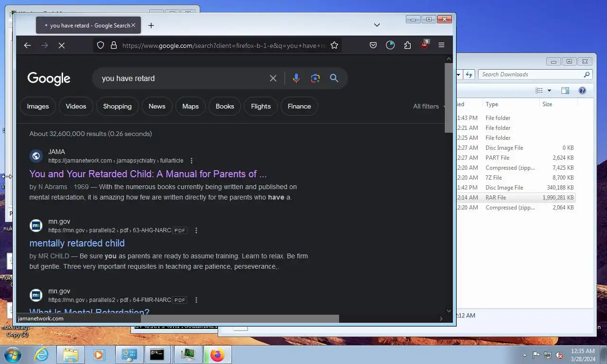Open three-dot options for 63-AHG-NARC result

tap(196, 230)
